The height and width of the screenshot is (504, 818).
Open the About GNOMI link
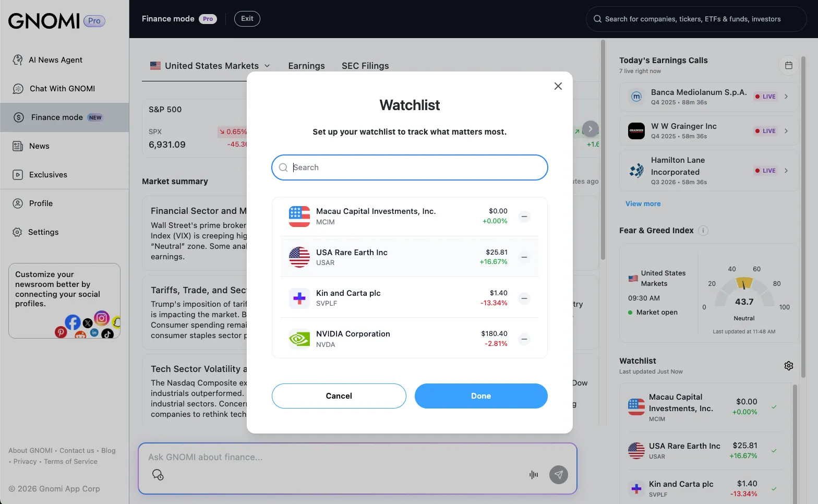point(30,451)
